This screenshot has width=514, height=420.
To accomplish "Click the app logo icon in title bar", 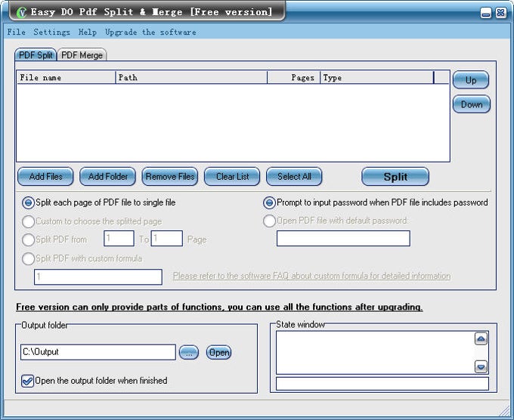I will point(21,13).
